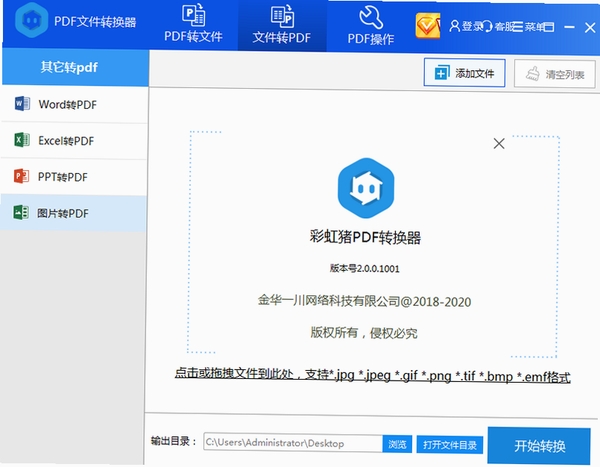
Task: Close the about dialog with X
Action: tap(499, 144)
